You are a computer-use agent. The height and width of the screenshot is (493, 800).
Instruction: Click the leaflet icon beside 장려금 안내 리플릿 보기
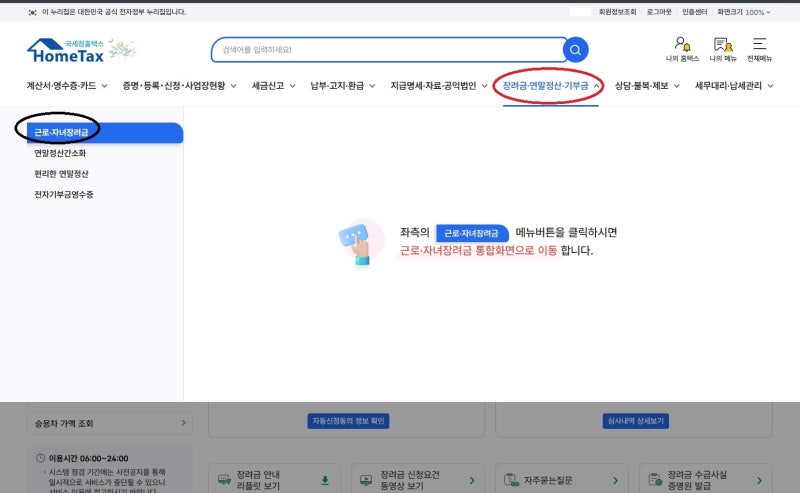[224, 480]
